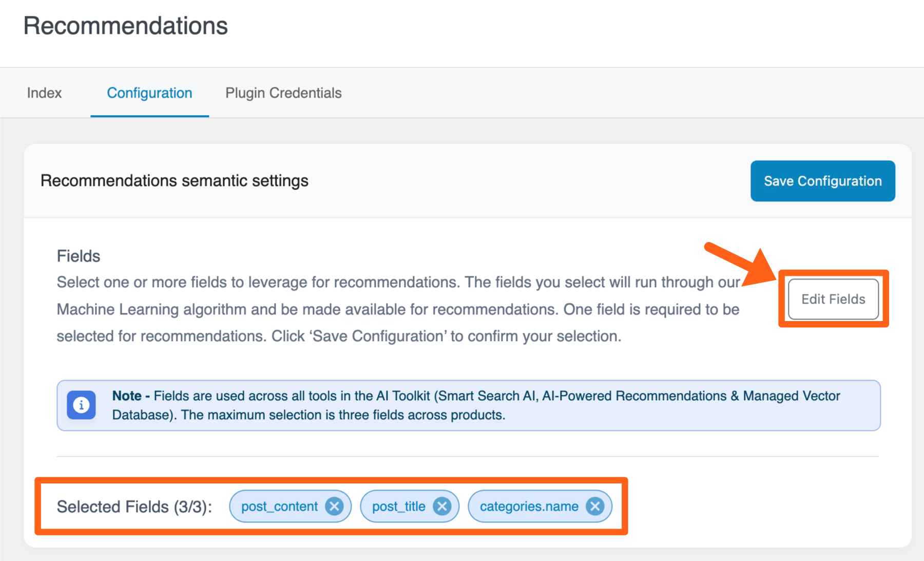Remove the post_title field chip
Viewport: 924px width, 561px height.
(x=442, y=507)
